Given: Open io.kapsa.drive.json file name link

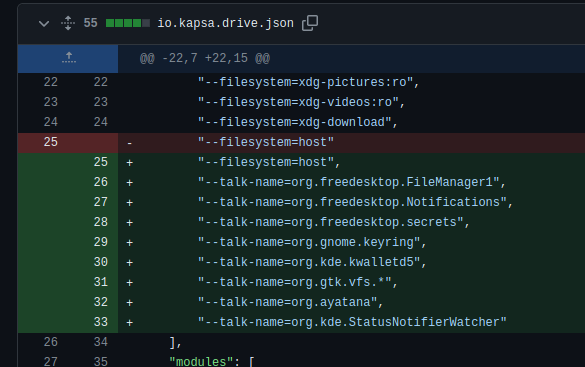Looking at the screenshot, I should click(225, 23).
